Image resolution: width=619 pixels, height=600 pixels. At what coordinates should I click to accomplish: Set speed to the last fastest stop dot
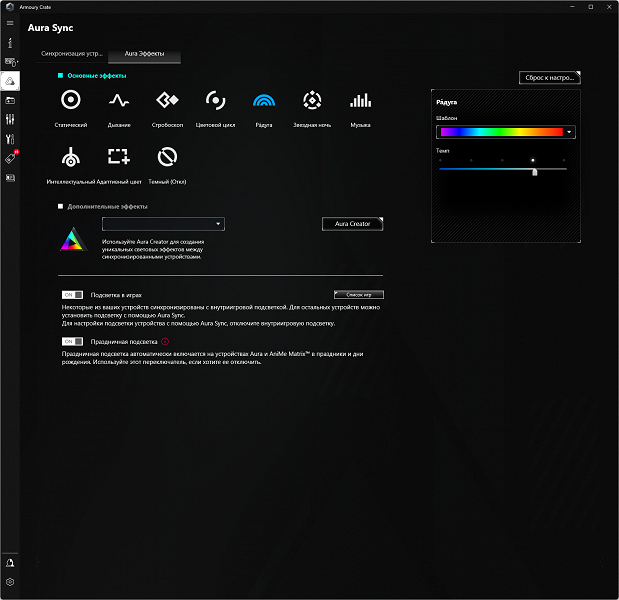[564, 160]
